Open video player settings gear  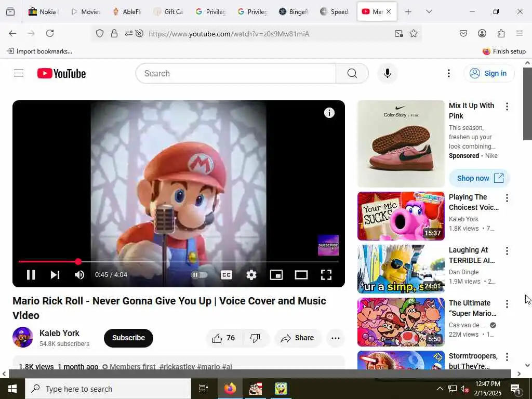(251, 274)
